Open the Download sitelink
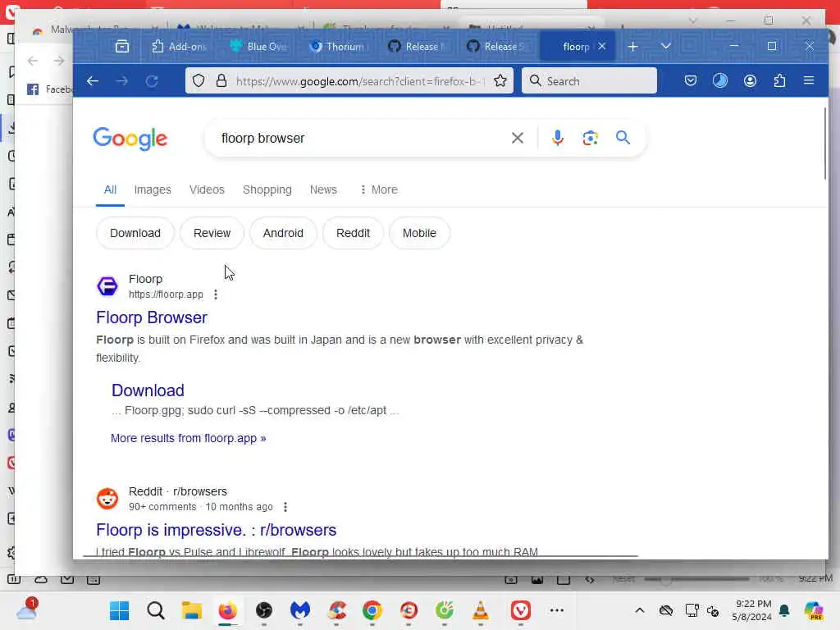840x630 pixels. (x=148, y=390)
